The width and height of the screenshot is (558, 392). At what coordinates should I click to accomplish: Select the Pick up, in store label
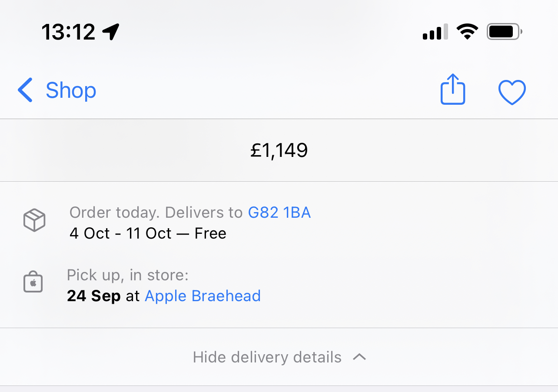(128, 275)
